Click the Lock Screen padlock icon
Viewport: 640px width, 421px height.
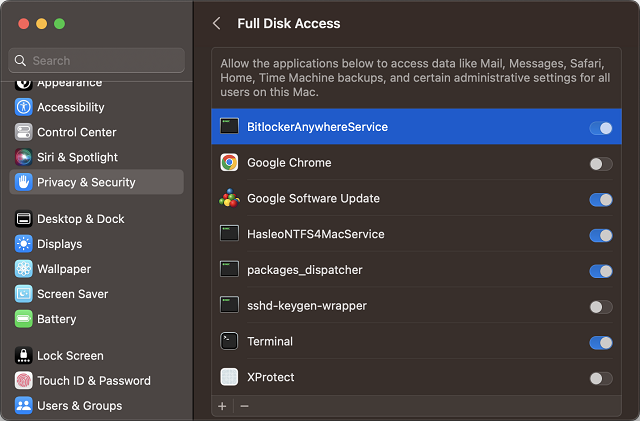[x=24, y=356]
